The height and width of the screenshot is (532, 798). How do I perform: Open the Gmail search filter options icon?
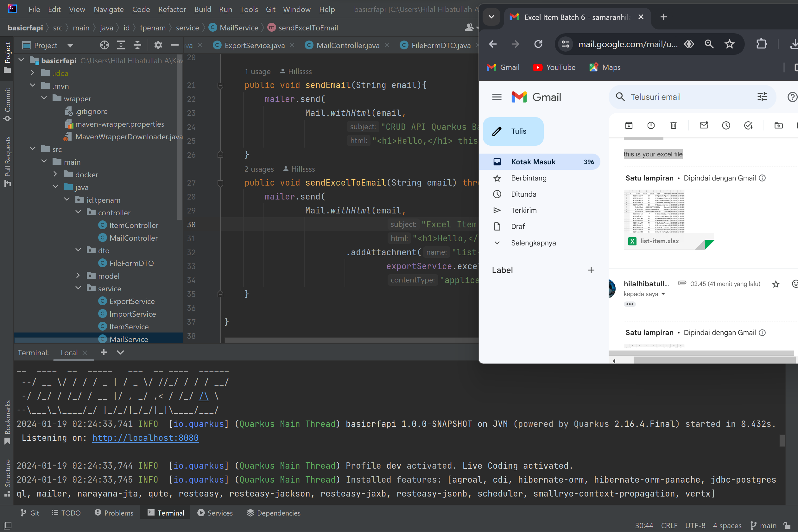[762, 97]
